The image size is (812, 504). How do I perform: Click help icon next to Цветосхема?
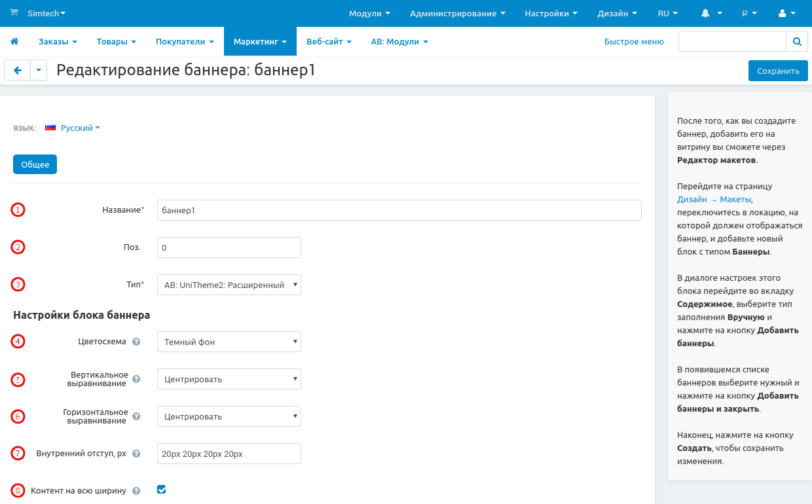[x=136, y=342]
